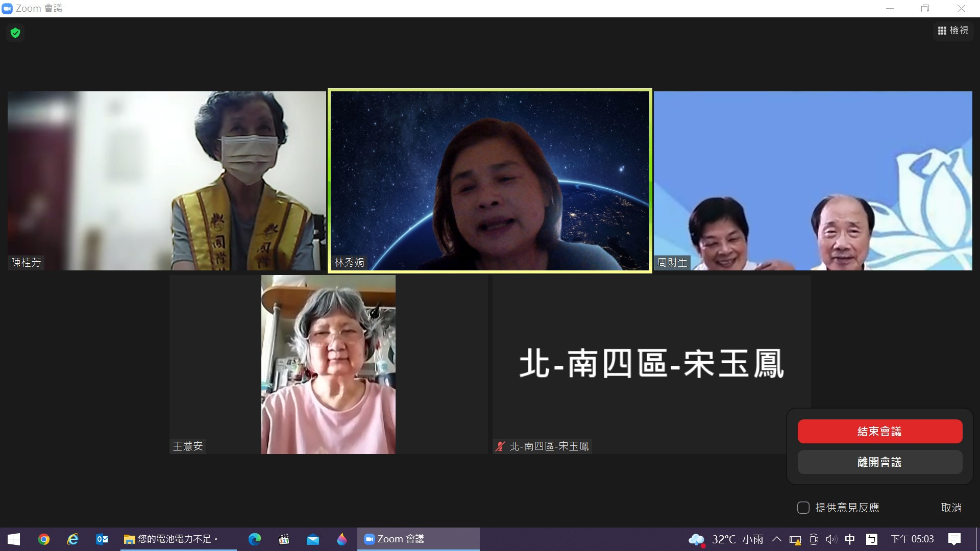Image resolution: width=980 pixels, height=551 pixels.
Task: Click the red 結束會議 button
Action: 879,432
